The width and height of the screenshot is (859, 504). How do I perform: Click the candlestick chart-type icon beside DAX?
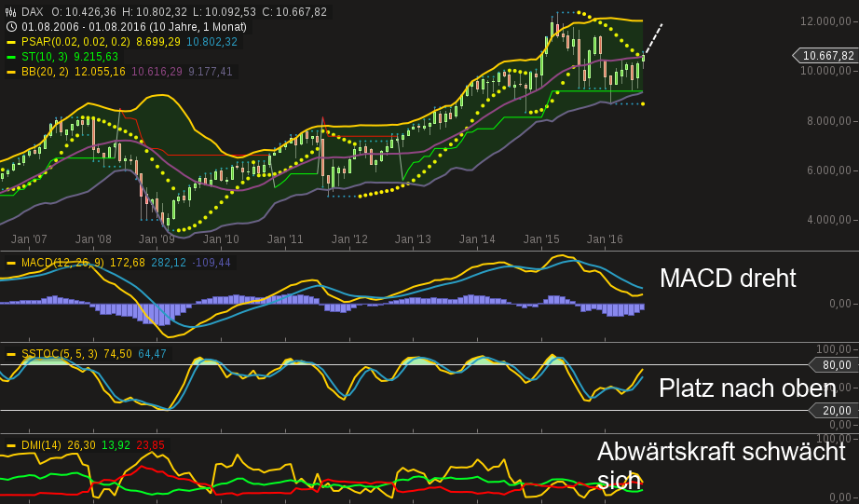(11, 12)
